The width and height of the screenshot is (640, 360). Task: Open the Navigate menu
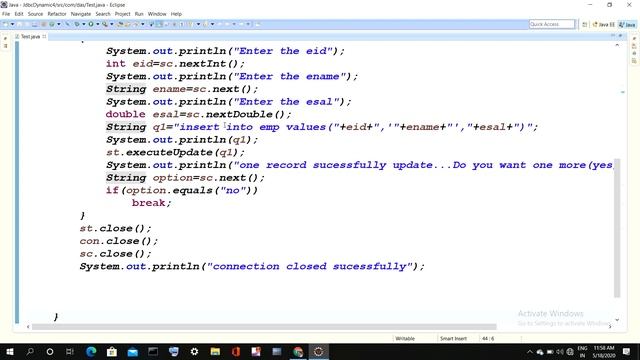pos(81,14)
